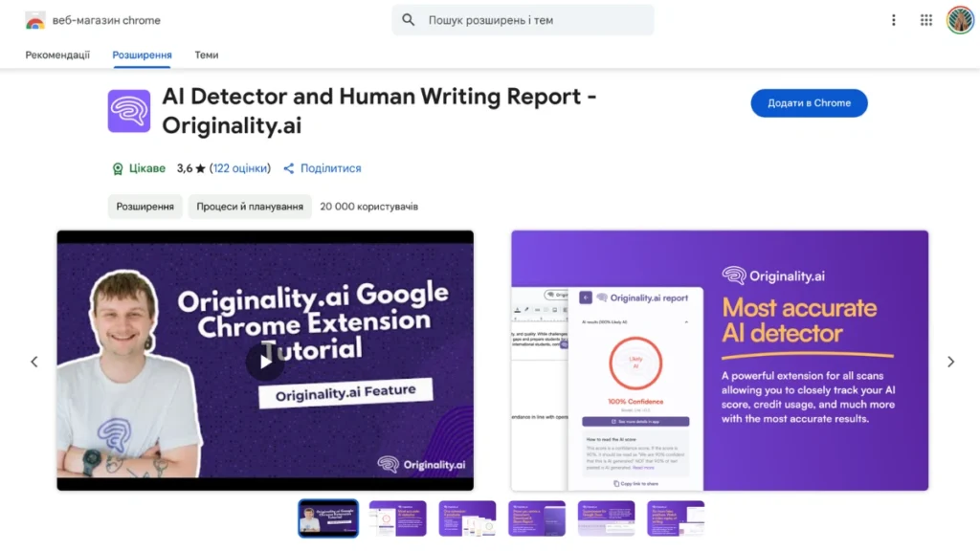Click Додати в Chrome button
The width and height of the screenshot is (980, 551).
tap(809, 102)
